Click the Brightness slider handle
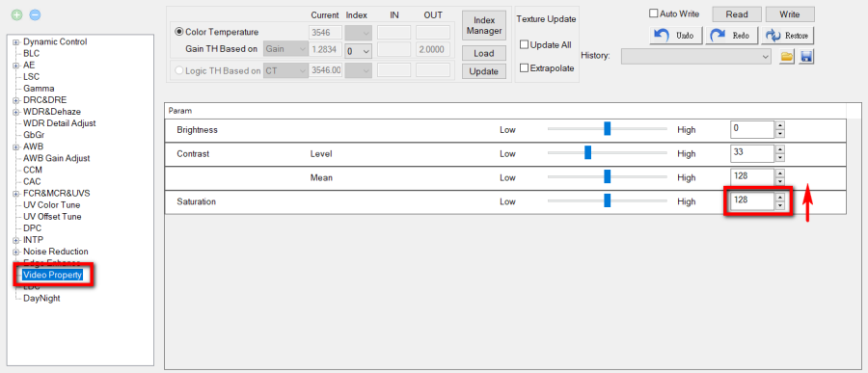The width and height of the screenshot is (868, 373). point(608,129)
